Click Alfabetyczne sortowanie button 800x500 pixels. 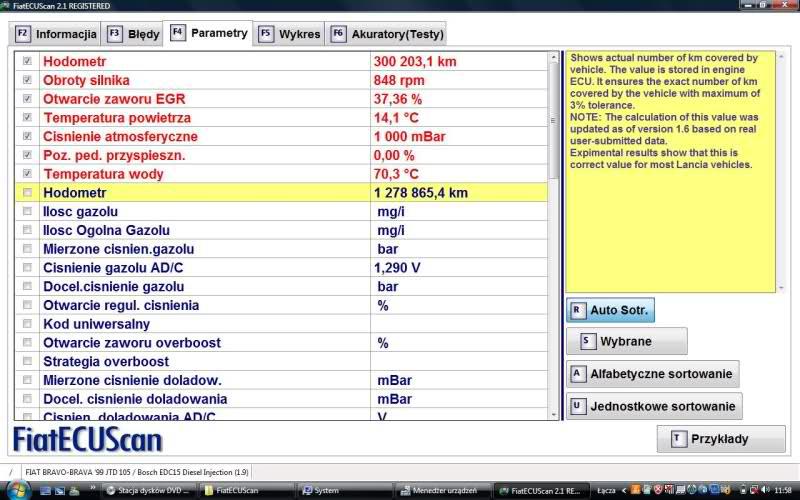(653, 374)
